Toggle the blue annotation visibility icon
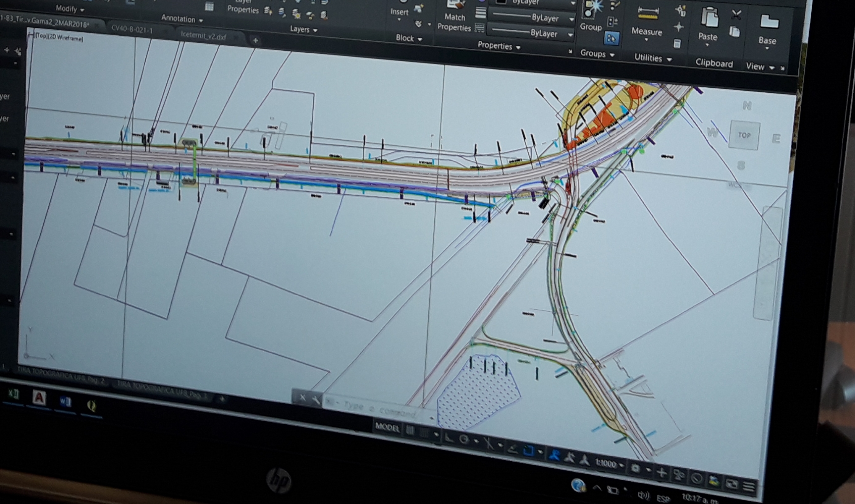This screenshot has height=504, width=855. pyautogui.click(x=554, y=456)
